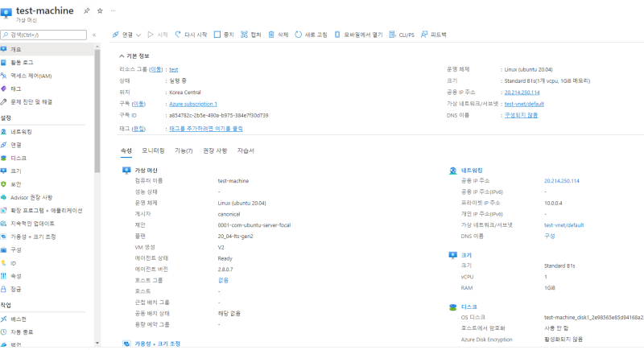
Task: Open the 디스크 section heading link
Action: tap(469, 307)
